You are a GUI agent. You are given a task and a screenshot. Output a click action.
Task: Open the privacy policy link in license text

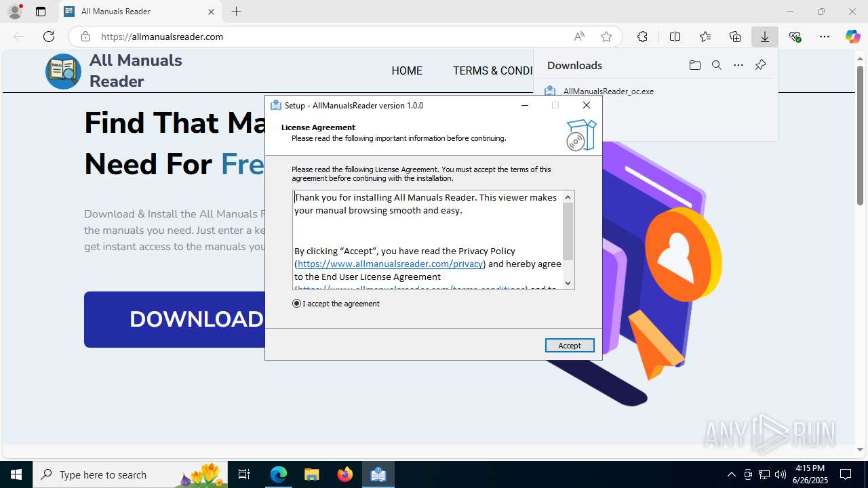coord(390,264)
